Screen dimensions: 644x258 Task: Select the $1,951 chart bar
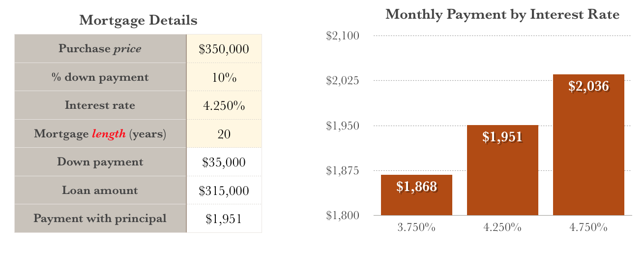click(502, 170)
